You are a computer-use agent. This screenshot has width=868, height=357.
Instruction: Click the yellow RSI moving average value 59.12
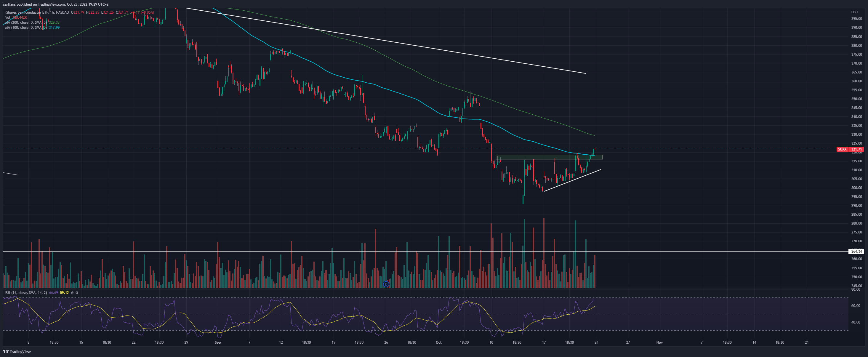coord(64,293)
